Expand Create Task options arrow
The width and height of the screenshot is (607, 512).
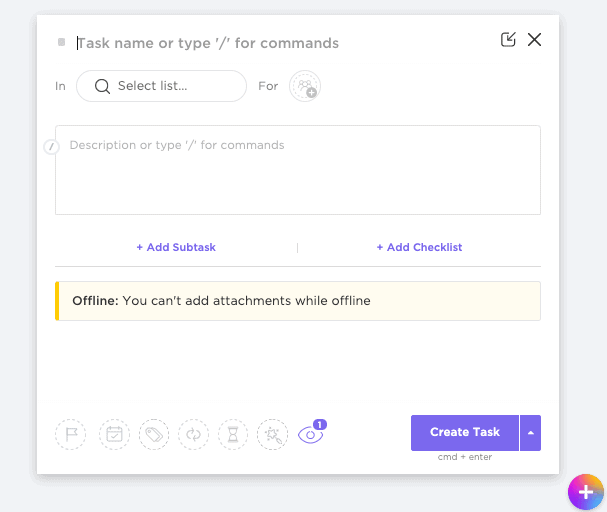(531, 433)
